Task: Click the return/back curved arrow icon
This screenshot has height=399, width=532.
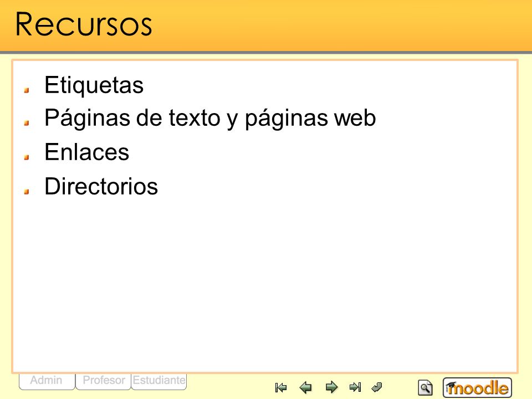Action: 377,387
